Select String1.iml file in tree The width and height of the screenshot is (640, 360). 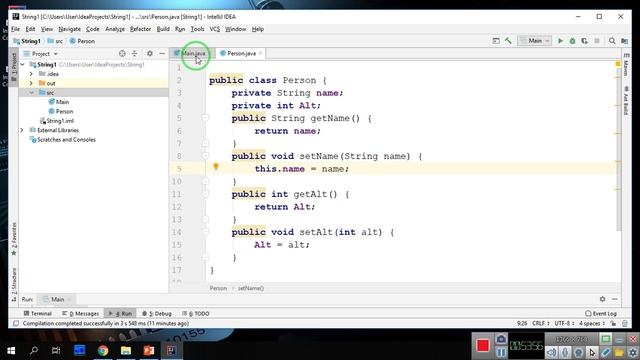tap(57, 121)
